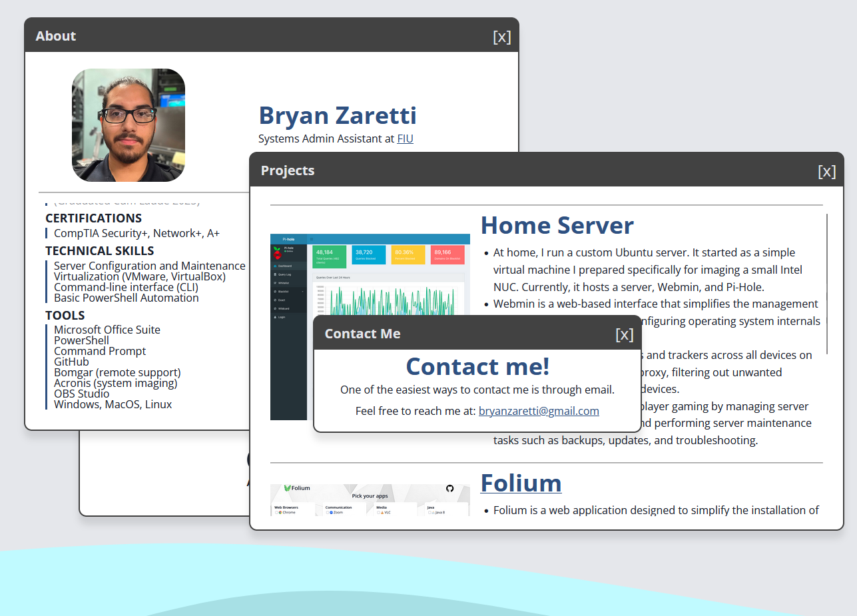Click 'Bomgar (remote support)' tool entry
Screen dimensions: 857x616
point(117,372)
